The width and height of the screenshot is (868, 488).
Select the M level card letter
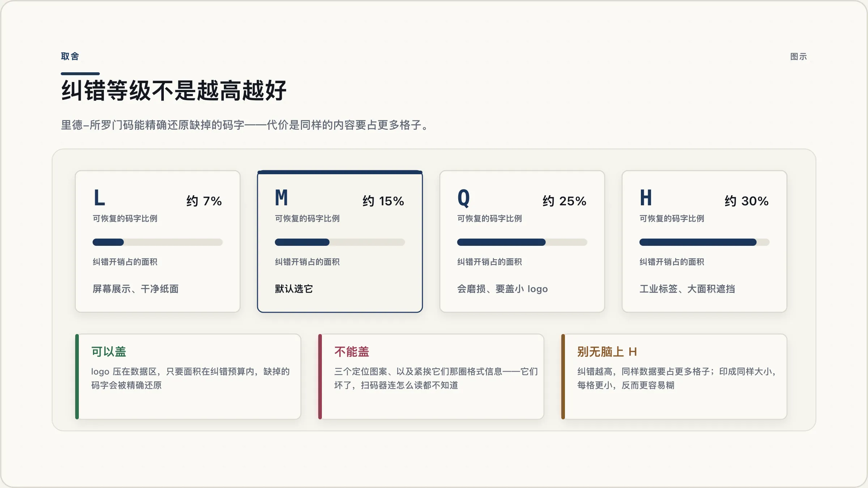(x=281, y=198)
